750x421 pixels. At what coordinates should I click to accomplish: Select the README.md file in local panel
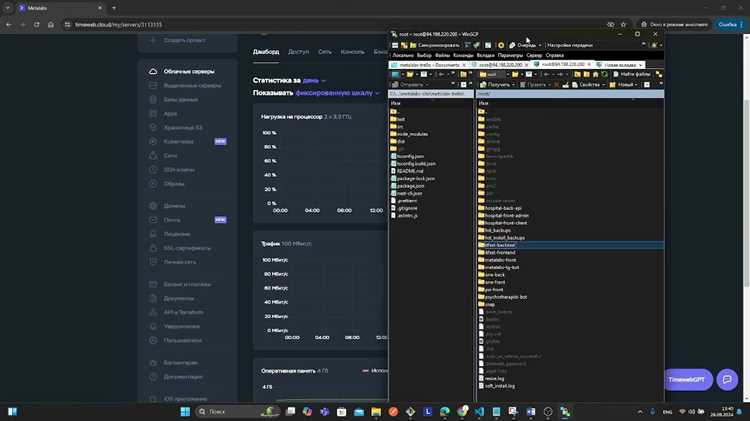point(407,171)
